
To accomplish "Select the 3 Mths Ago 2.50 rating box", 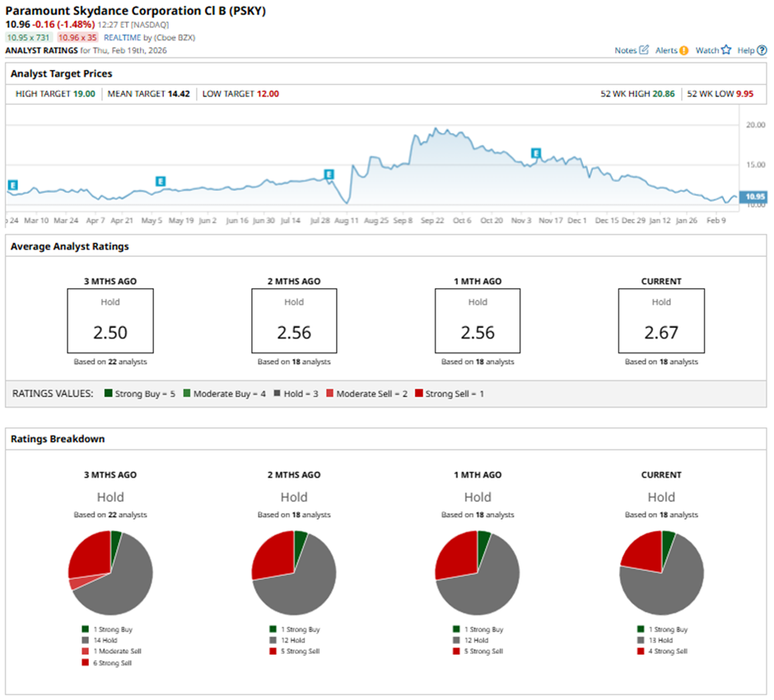I will (110, 320).
